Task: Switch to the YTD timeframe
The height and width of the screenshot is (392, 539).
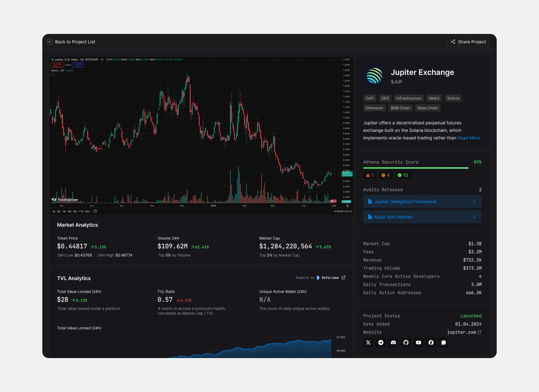Action: (81, 211)
